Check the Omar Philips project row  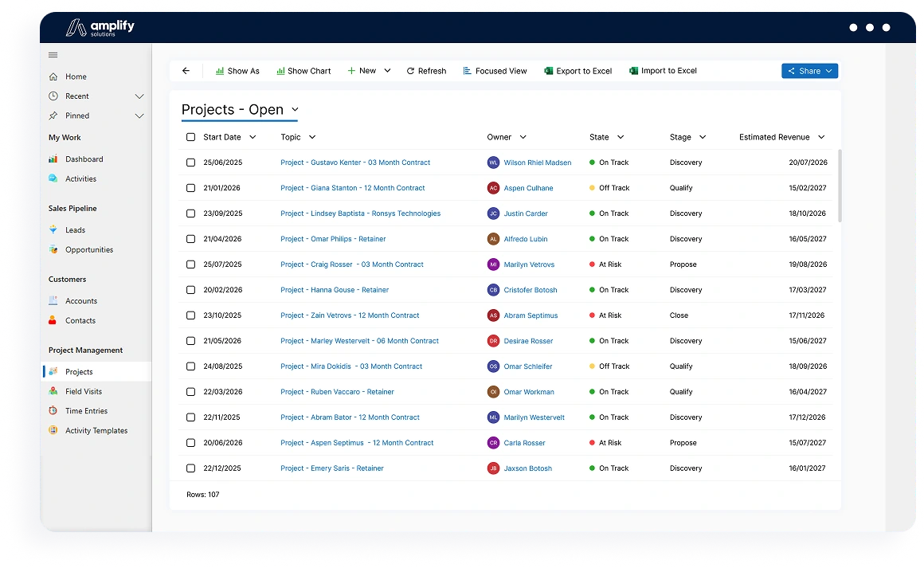point(191,239)
